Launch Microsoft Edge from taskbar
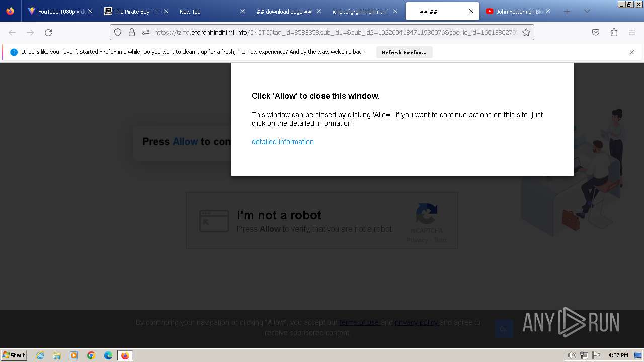644x362 pixels. coord(108,355)
